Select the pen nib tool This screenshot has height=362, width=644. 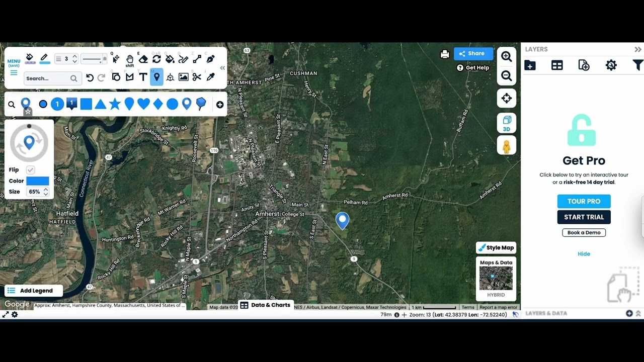pyautogui.click(x=210, y=59)
